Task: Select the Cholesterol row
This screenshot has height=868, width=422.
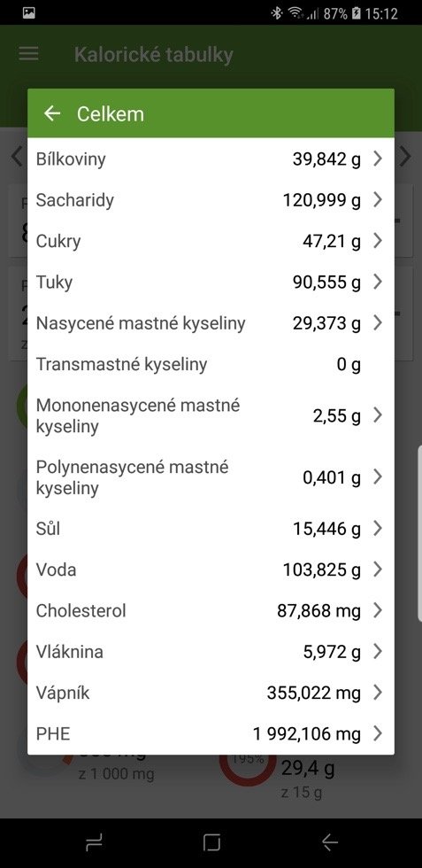Action: pos(211,610)
